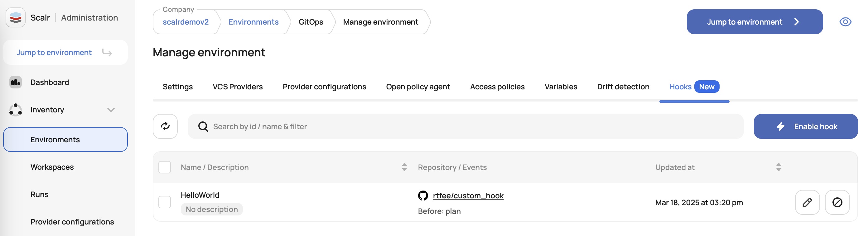Select all hooks with header checkbox

click(165, 167)
